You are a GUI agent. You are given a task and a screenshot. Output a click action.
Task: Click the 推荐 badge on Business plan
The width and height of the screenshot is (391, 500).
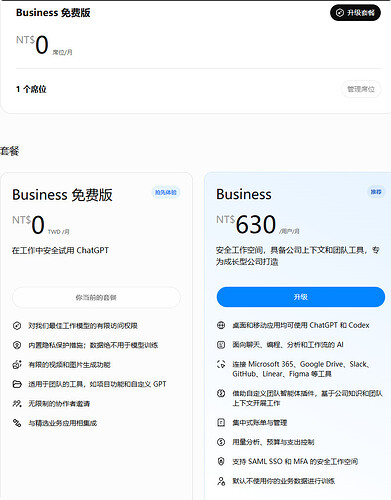point(376,192)
